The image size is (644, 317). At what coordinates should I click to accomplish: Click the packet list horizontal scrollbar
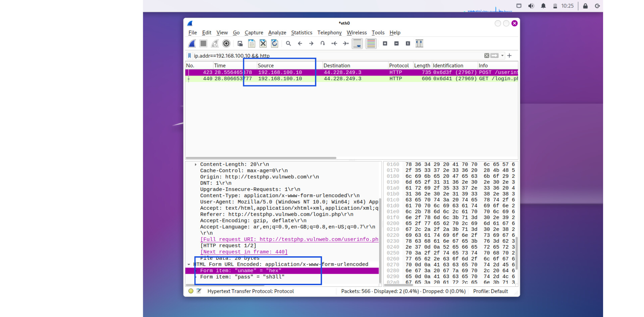(261, 158)
